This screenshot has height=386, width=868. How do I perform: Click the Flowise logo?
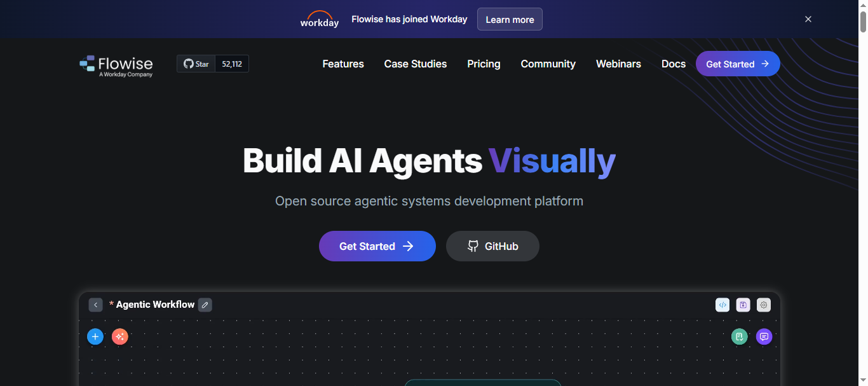tap(116, 64)
